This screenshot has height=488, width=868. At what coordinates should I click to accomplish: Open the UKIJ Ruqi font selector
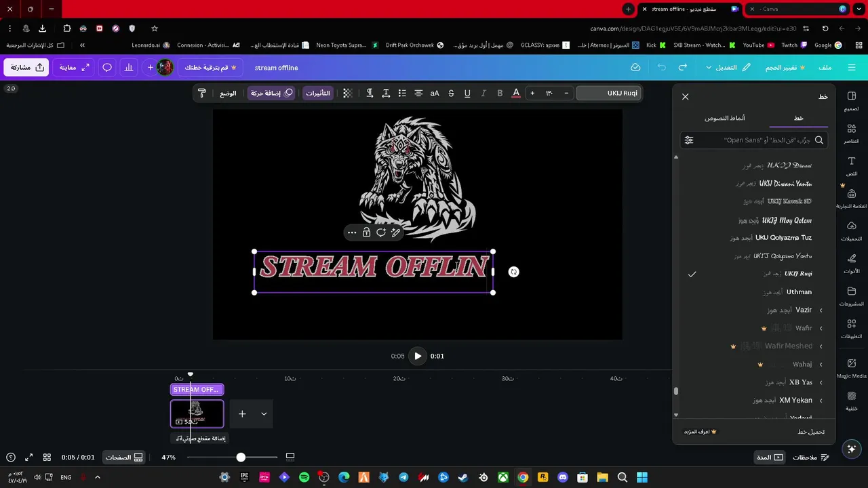click(608, 93)
